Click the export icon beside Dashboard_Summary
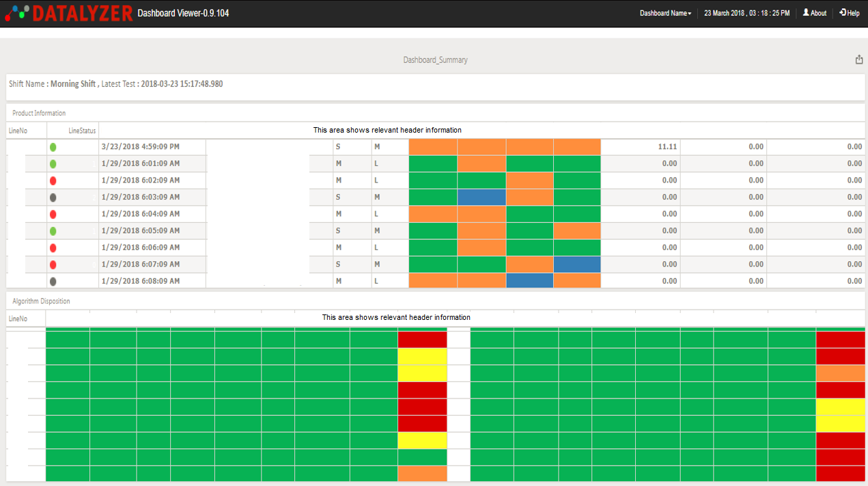Screen dimensions: 868x486 (x=859, y=60)
